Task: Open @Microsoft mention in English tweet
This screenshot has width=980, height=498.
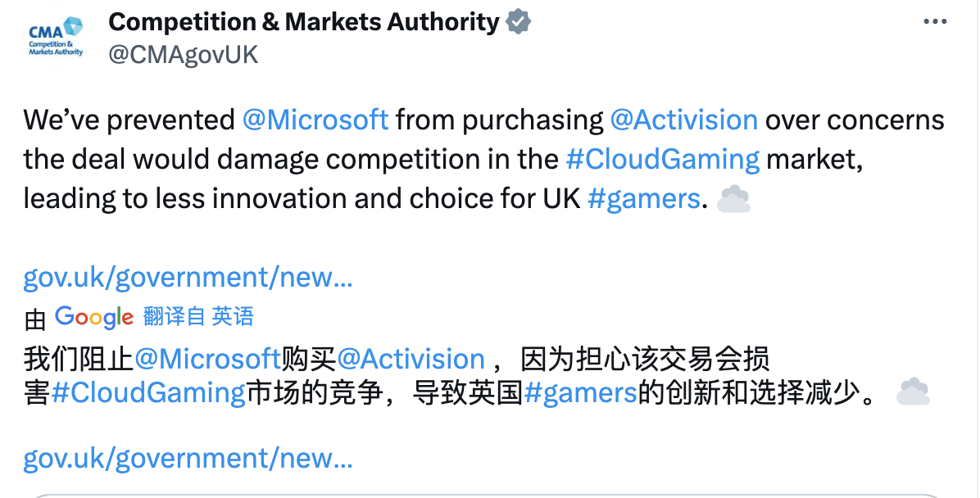Action: (315, 120)
